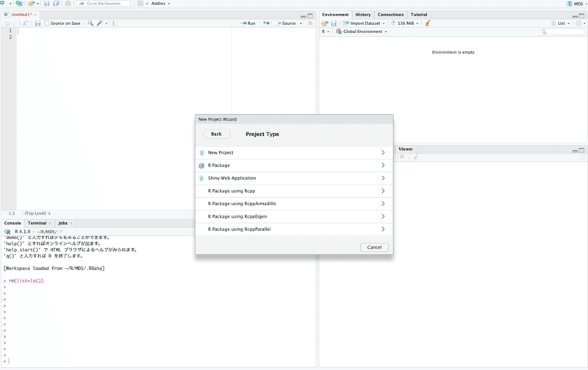Click the Source button in editor
The height and width of the screenshot is (370, 588).
[286, 24]
